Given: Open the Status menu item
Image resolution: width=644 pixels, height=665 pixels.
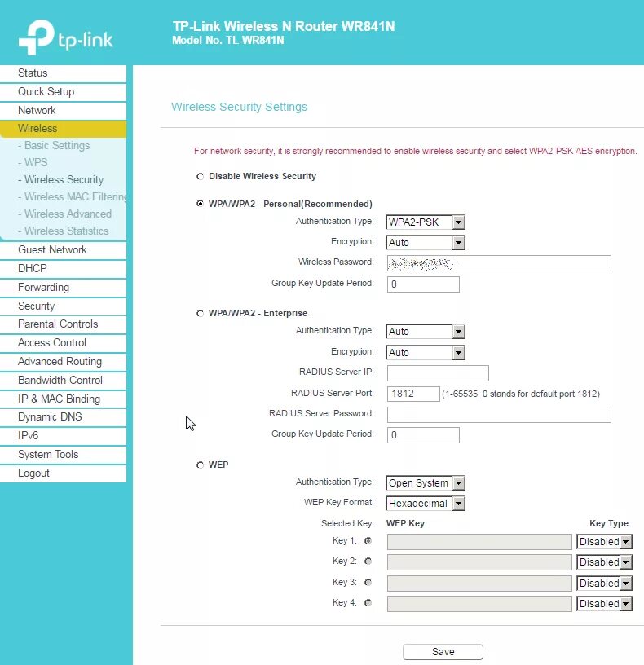Looking at the screenshot, I should pyautogui.click(x=64, y=73).
